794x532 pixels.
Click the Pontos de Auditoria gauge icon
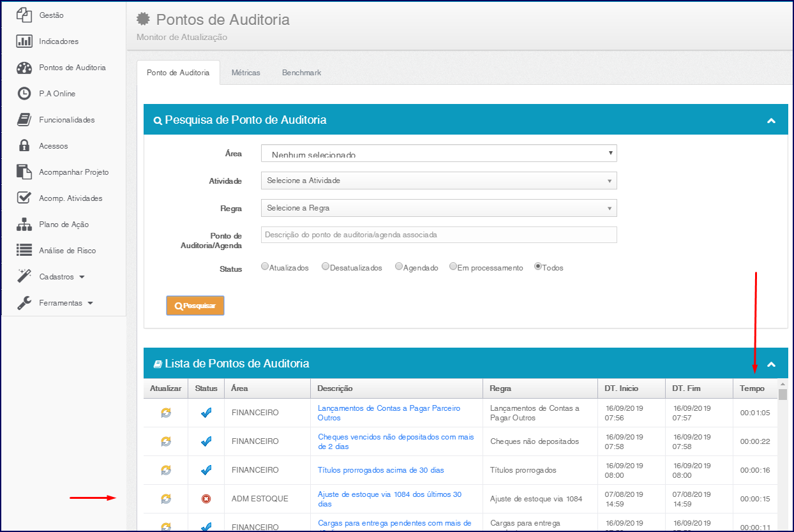click(24, 68)
